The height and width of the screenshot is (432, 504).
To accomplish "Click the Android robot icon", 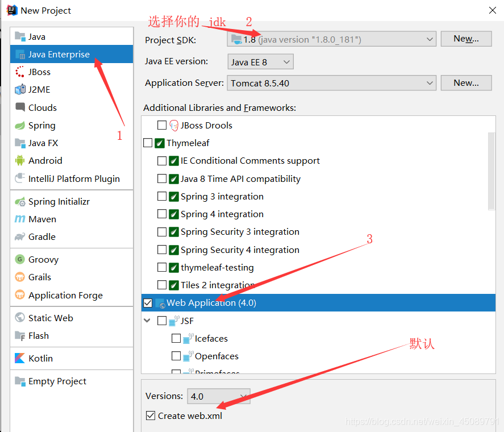I will (x=20, y=160).
